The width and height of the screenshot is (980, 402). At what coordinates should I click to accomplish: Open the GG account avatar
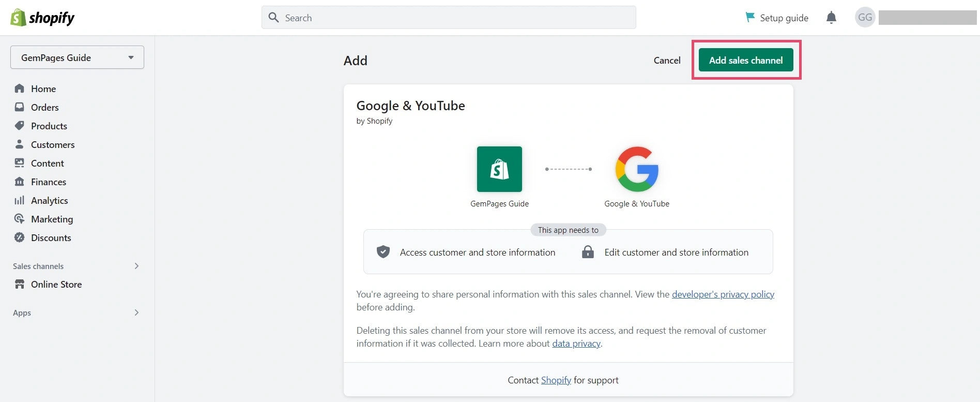tap(865, 18)
